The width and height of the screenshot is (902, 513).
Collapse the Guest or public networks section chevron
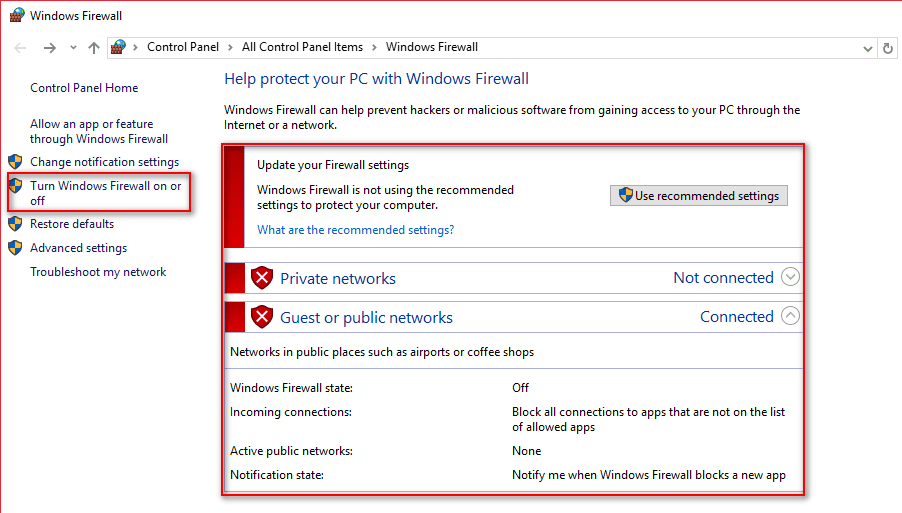pyautogui.click(x=790, y=316)
